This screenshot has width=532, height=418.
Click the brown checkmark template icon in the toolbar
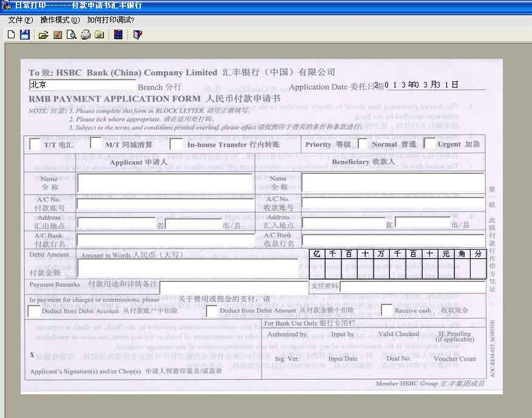[x=58, y=34]
